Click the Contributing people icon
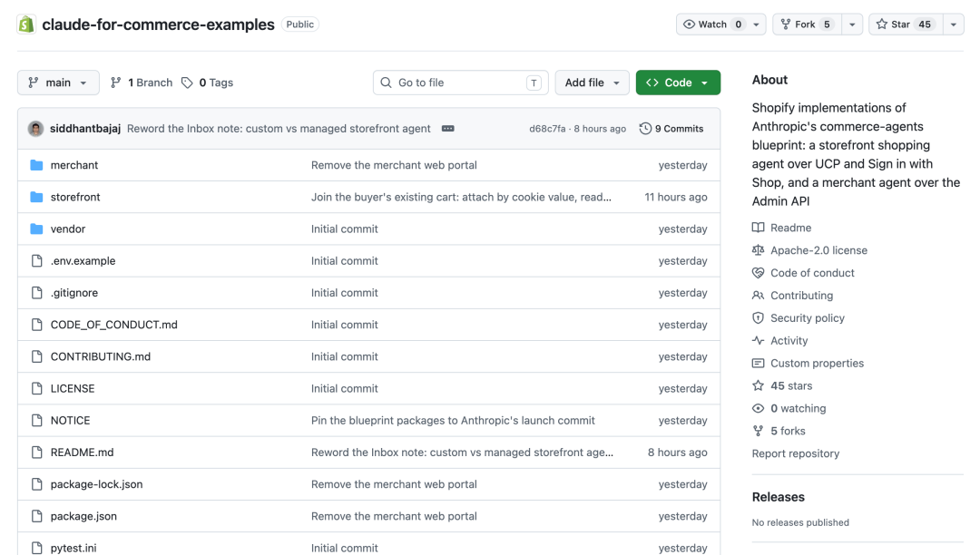 (x=758, y=295)
